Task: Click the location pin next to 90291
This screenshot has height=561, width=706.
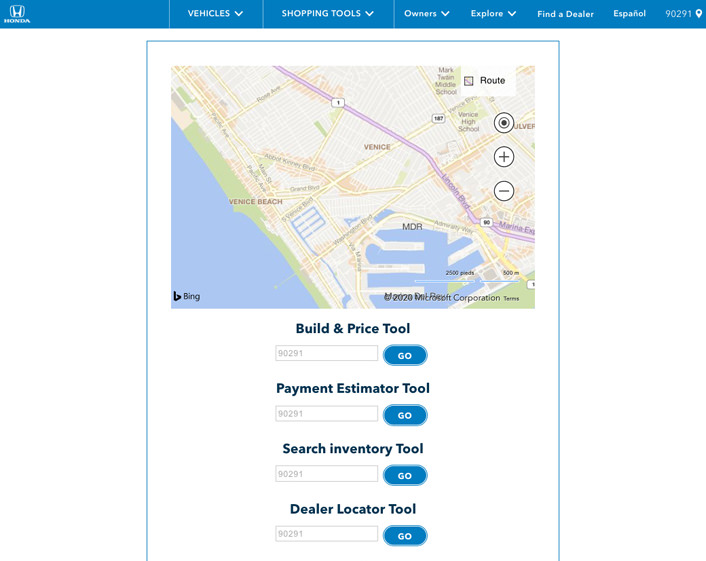Action: [x=699, y=14]
